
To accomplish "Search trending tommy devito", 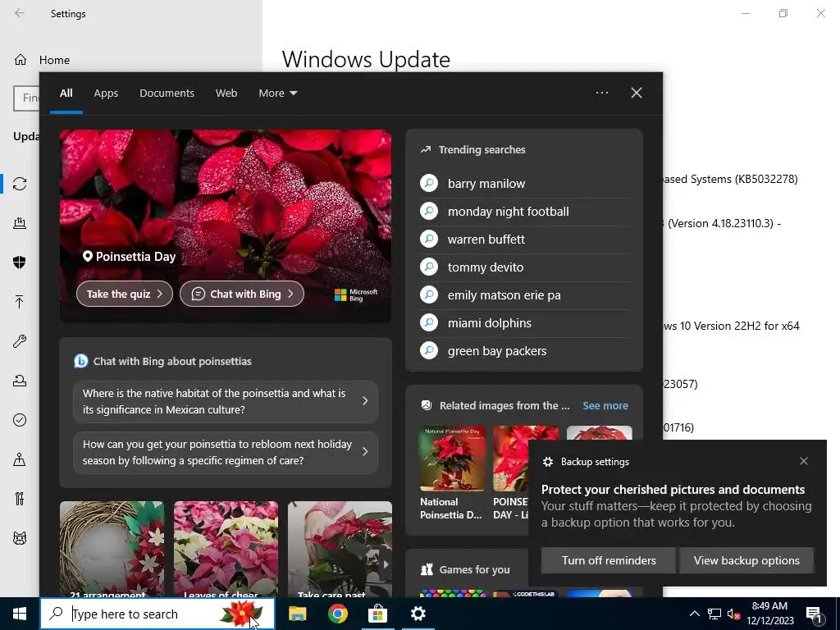I will 524,267.
